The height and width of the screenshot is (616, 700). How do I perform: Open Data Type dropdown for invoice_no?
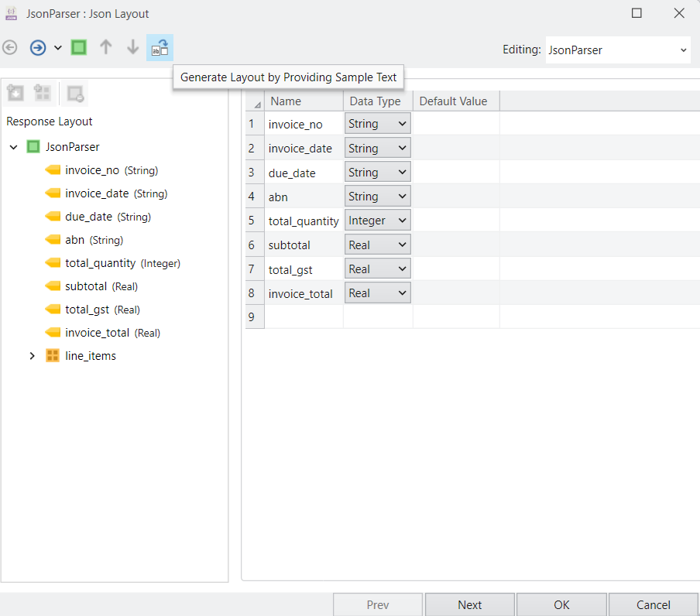click(377, 124)
